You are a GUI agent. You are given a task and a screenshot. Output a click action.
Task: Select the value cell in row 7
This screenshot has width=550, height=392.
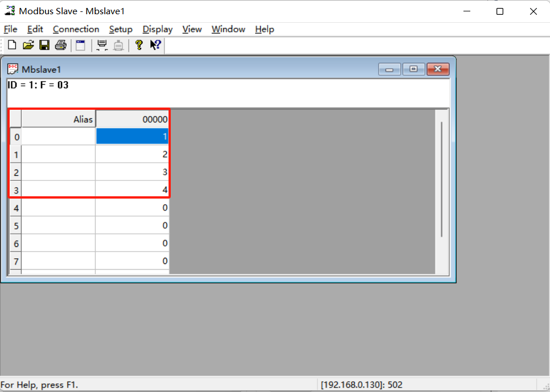point(132,261)
